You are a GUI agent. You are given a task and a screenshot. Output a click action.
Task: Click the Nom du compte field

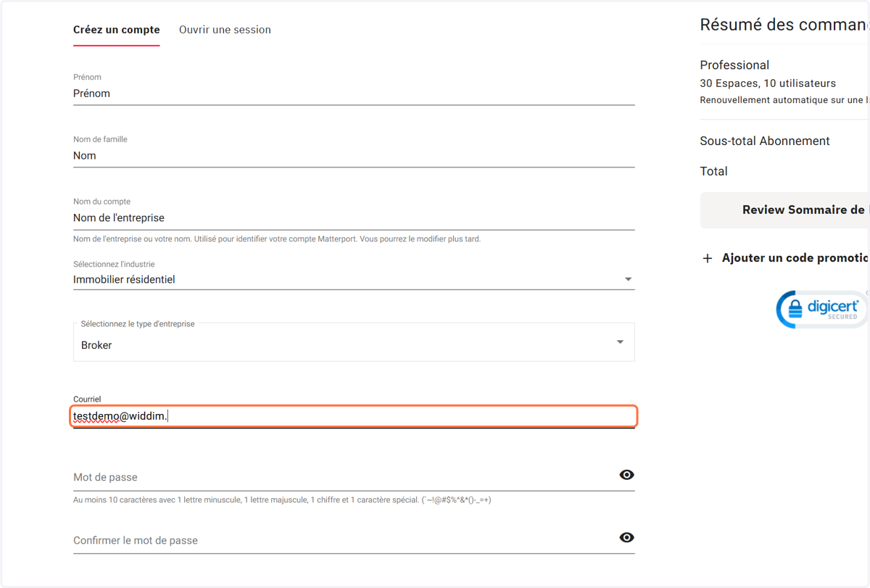coord(354,218)
